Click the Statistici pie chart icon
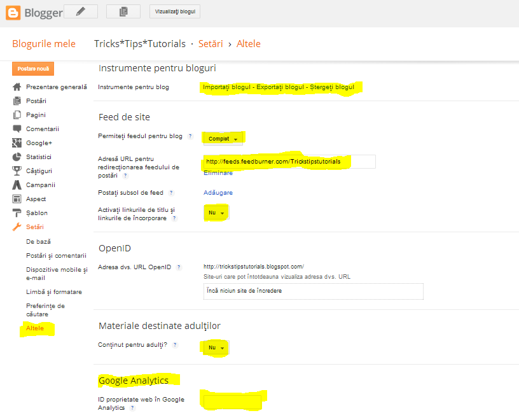The width and height of the screenshot is (519, 420). point(17,157)
